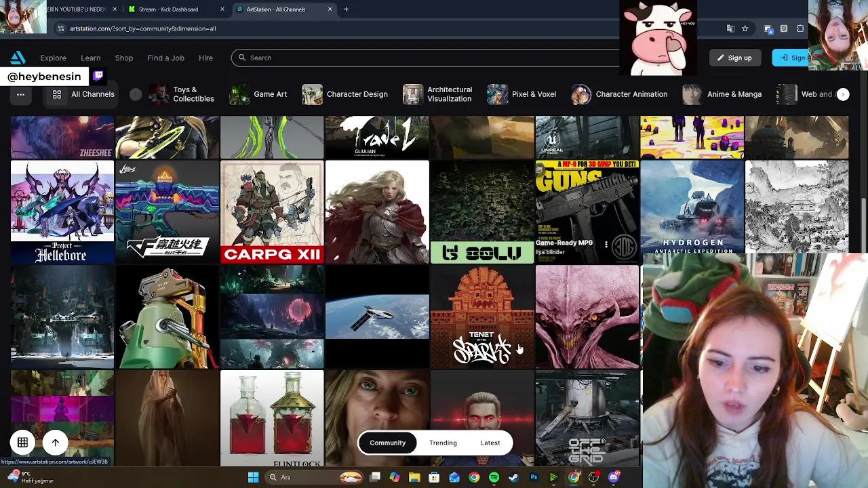Click the weather widget in taskbar
The width and height of the screenshot is (868, 488).
pyautogui.click(x=31, y=477)
